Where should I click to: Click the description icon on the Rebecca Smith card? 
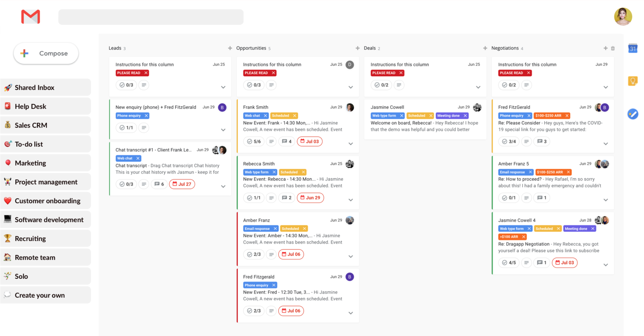pyautogui.click(x=271, y=197)
